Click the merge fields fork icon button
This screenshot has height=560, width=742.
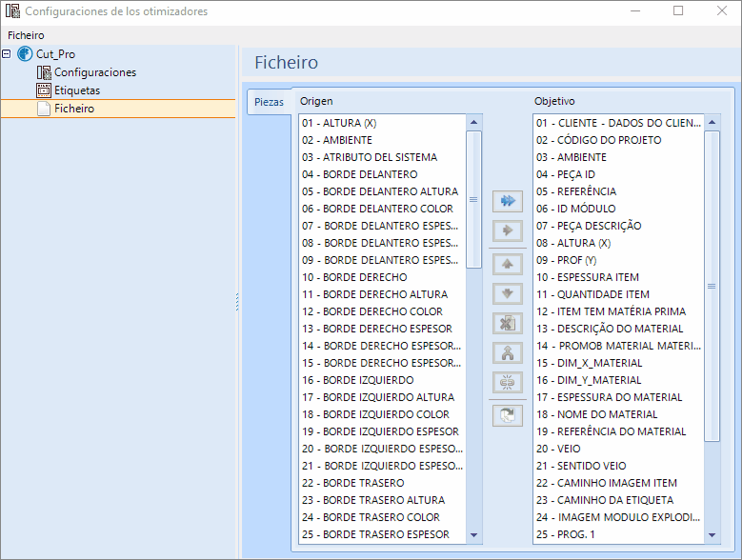(x=508, y=353)
